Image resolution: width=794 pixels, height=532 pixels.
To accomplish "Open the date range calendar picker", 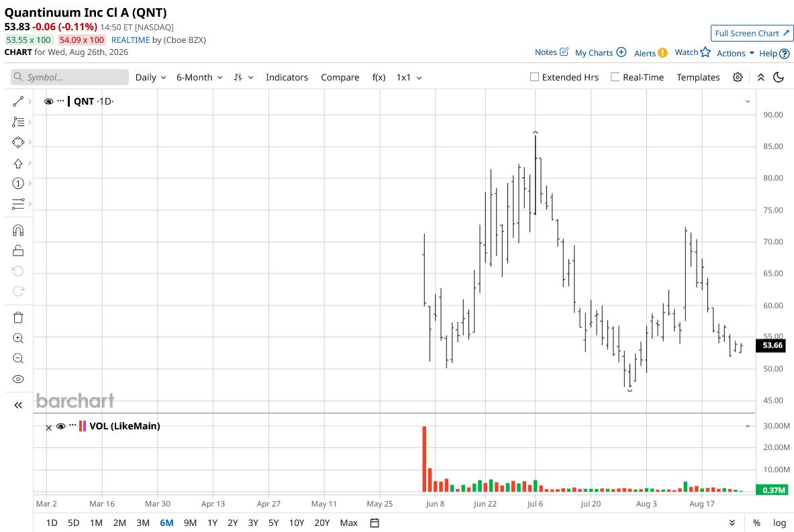I will point(375,523).
